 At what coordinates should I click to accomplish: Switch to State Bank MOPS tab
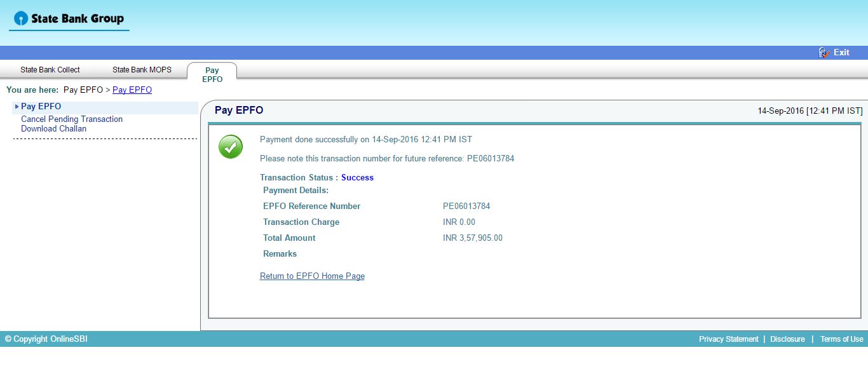click(x=142, y=70)
